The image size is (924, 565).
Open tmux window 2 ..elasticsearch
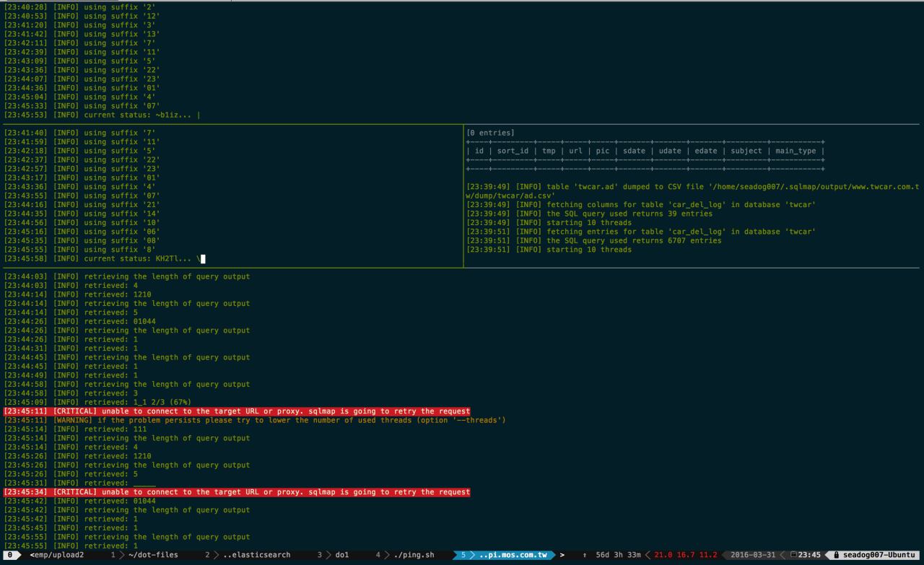tap(248, 555)
